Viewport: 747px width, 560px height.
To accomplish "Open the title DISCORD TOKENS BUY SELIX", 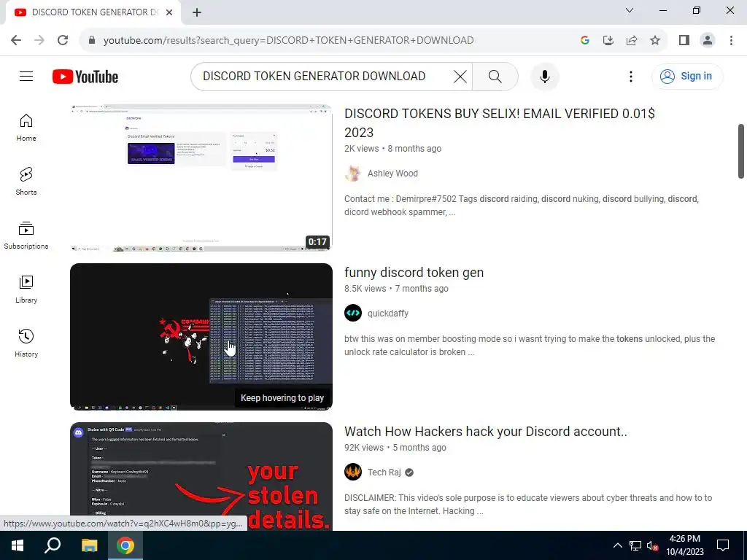I will pyautogui.click(x=499, y=122).
